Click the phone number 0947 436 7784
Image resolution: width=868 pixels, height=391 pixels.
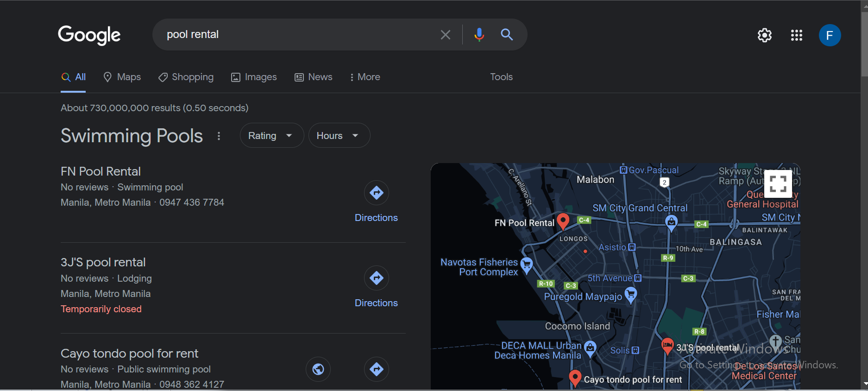pyautogui.click(x=192, y=202)
